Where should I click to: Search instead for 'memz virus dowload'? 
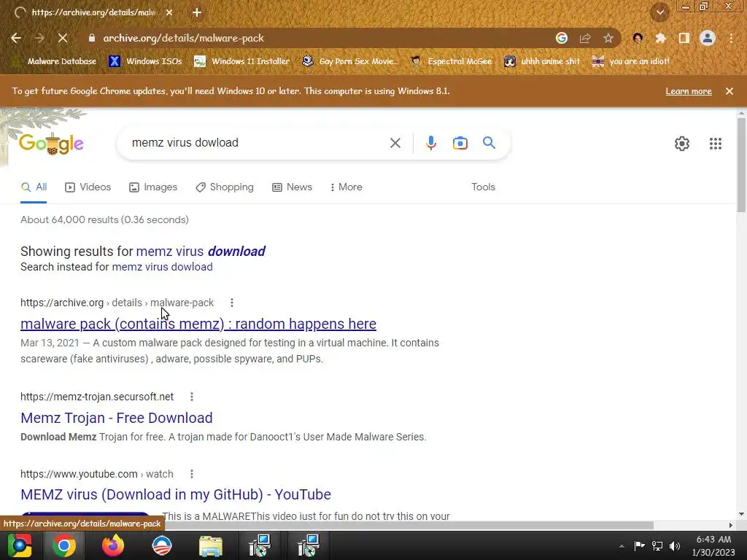(162, 267)
